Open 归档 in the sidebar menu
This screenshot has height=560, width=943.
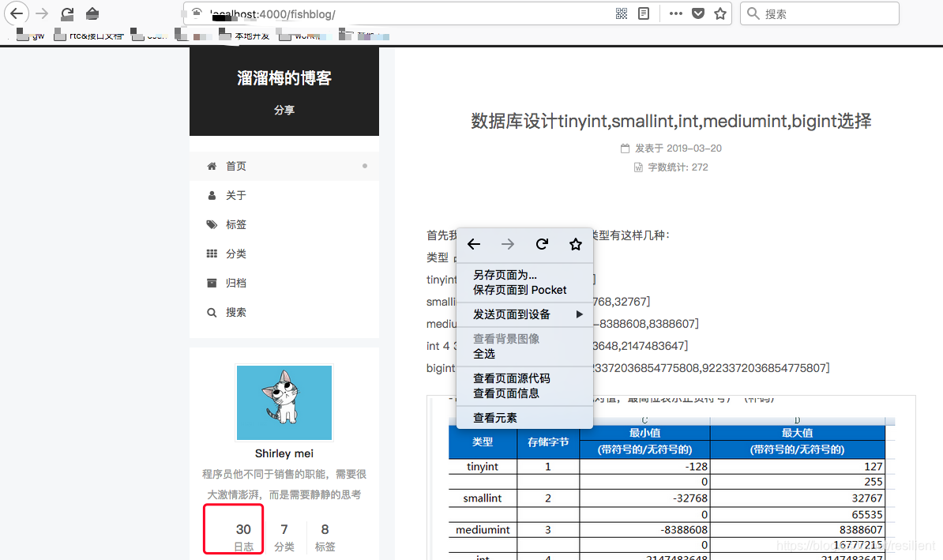[284, 283]
